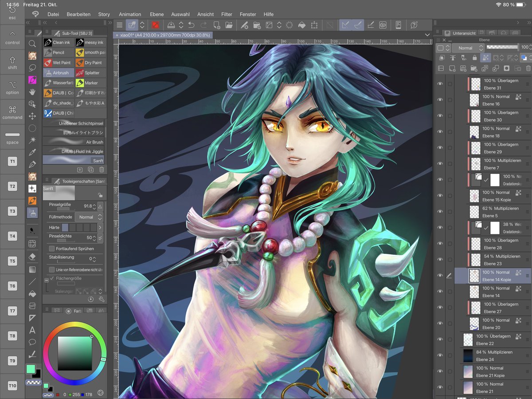The height and width of the screenshot is (399, 532).
Task: Delete sub tool with trash icon
Action: [x=102, y=170]
